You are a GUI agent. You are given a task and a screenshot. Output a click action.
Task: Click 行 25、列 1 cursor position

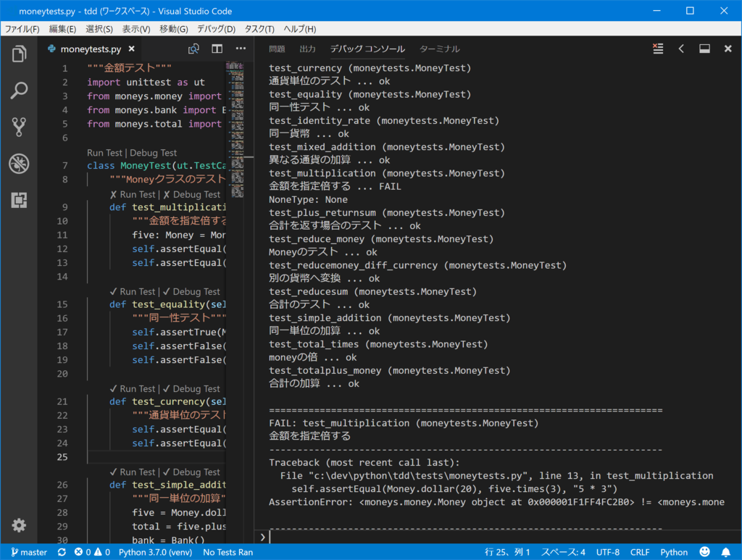[x=507, y=552]
